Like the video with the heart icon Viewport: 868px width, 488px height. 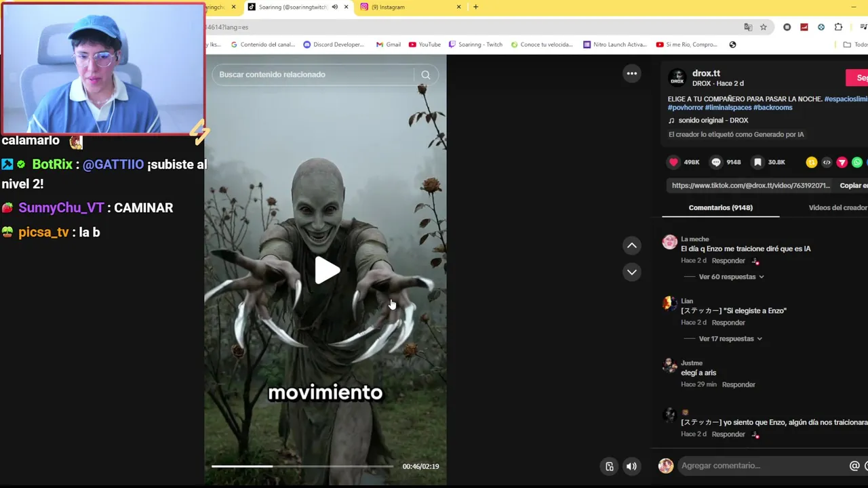[x=673, y=162]
